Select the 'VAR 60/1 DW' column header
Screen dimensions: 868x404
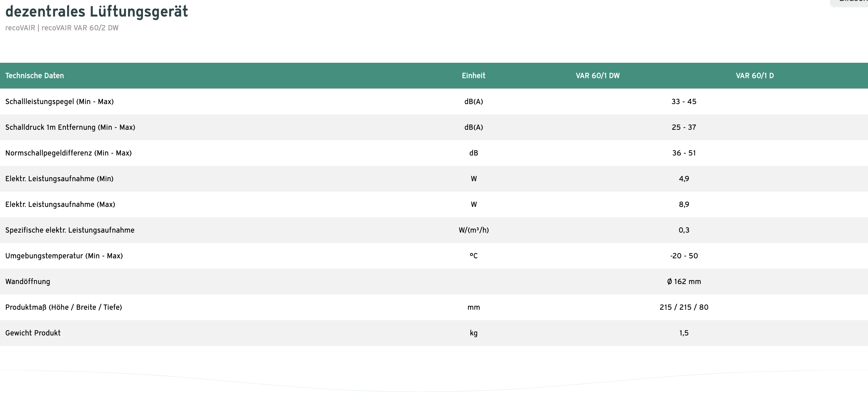click(598, 76)
